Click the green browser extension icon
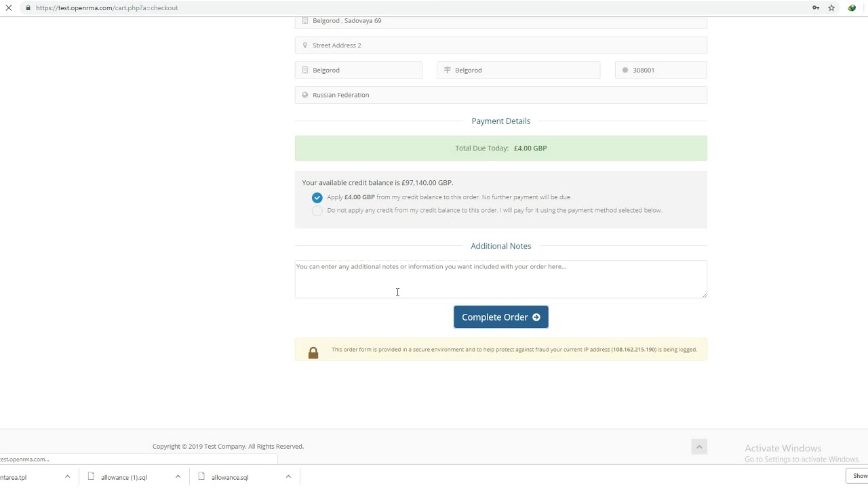Image resolution: width=868 pixels, height=488 pixels. [852, 8]
